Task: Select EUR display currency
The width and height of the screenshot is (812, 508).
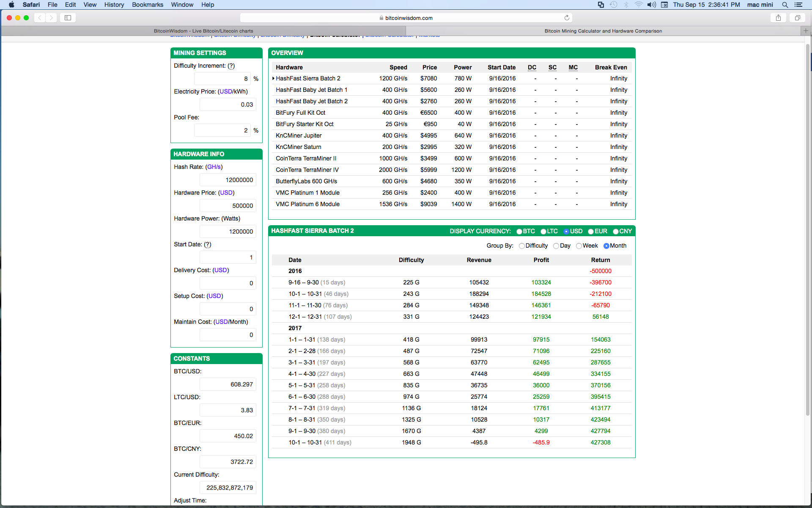Action: pyautogui.click(x=591, y=232)
